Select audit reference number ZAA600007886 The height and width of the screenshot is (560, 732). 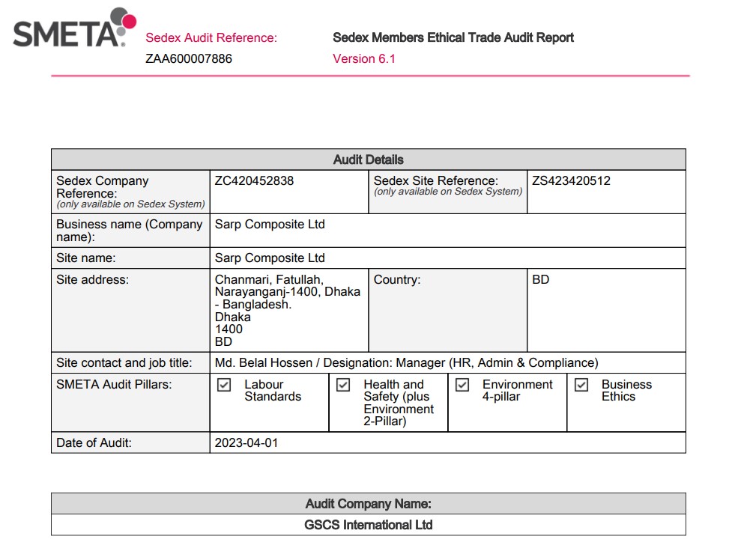189,58
